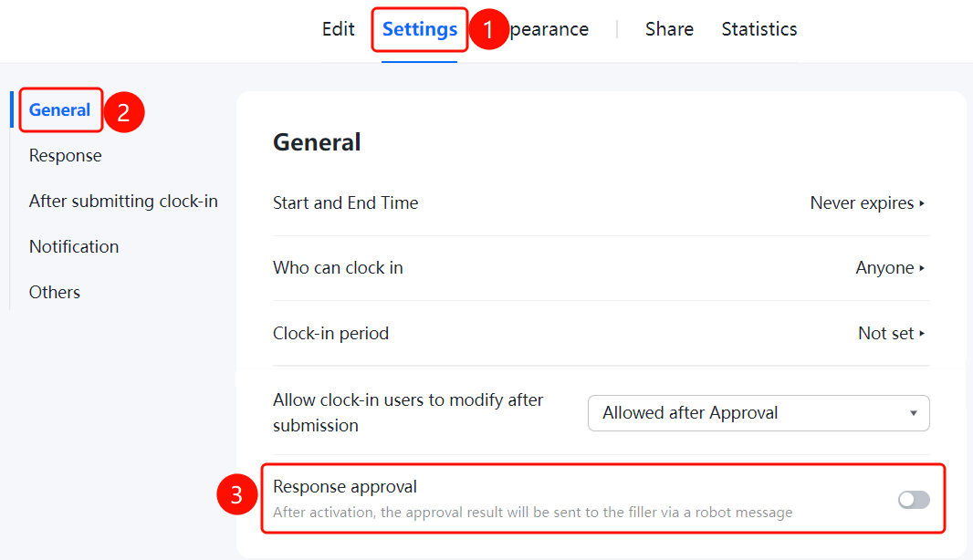Viewport: 973px width, 560px height.
Task: Open the partially hidden Appearance tab
Action: pos(549,29)
